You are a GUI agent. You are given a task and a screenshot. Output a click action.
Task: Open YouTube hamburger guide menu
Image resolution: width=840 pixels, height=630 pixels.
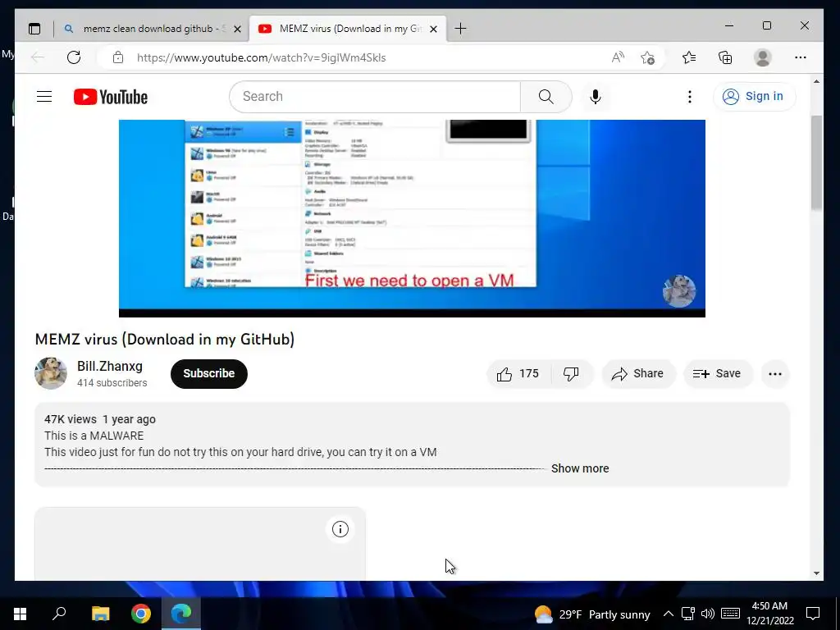44,97
